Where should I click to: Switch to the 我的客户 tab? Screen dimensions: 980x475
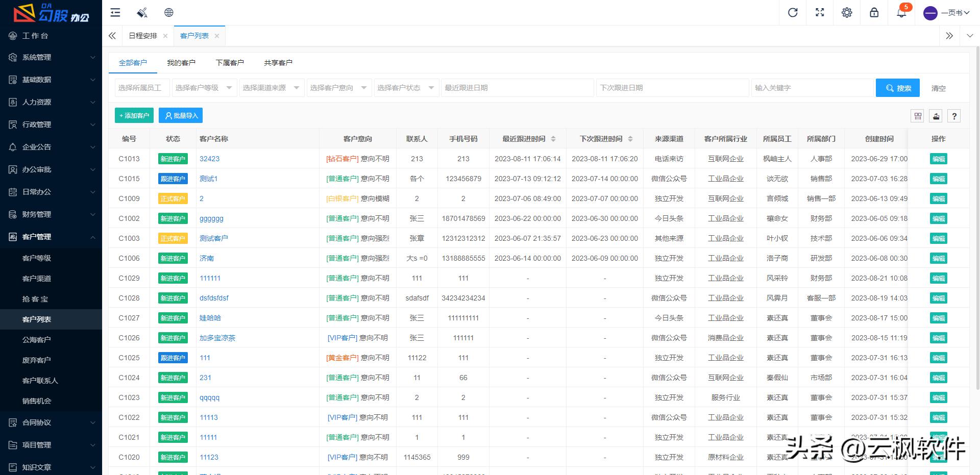[181, 62]
